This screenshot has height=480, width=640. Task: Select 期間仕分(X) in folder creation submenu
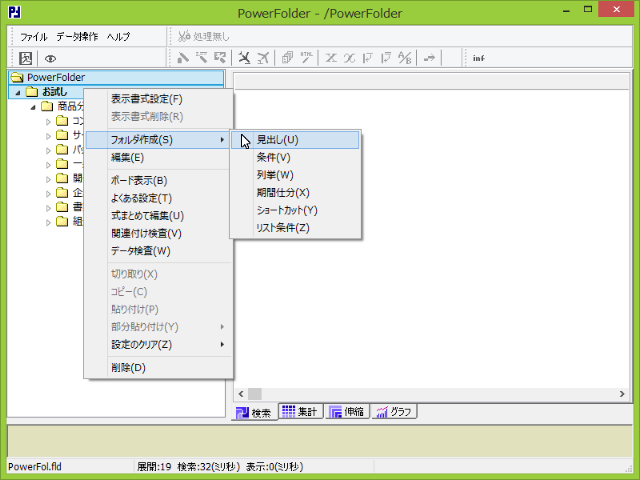pyautogui.click(x=295, y=193)
